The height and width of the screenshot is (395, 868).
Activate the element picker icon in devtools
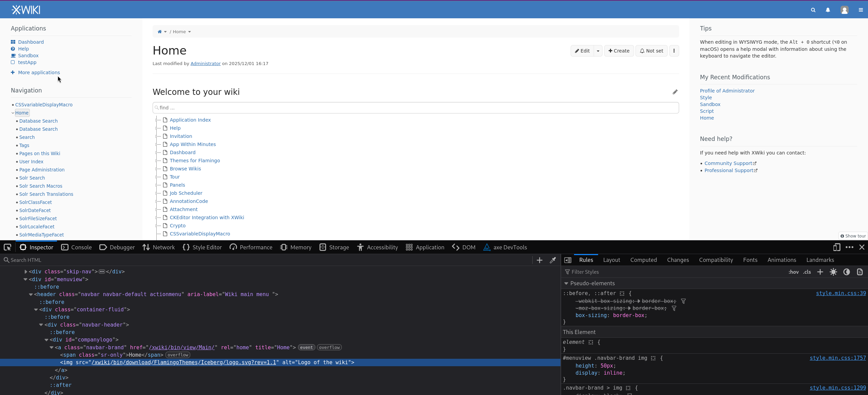(x=7, y=247)
